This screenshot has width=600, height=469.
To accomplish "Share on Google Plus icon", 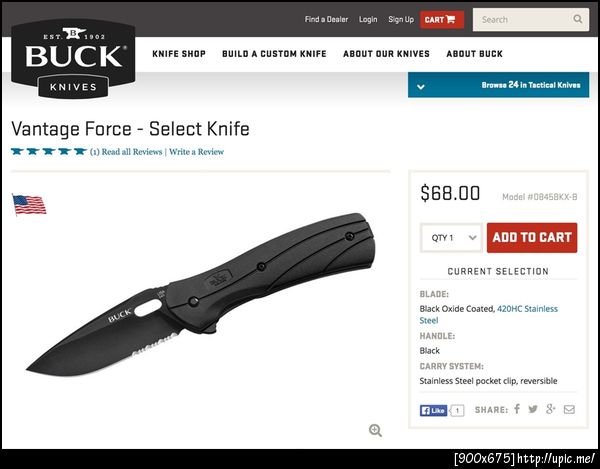I will click(x=551, y=409).
